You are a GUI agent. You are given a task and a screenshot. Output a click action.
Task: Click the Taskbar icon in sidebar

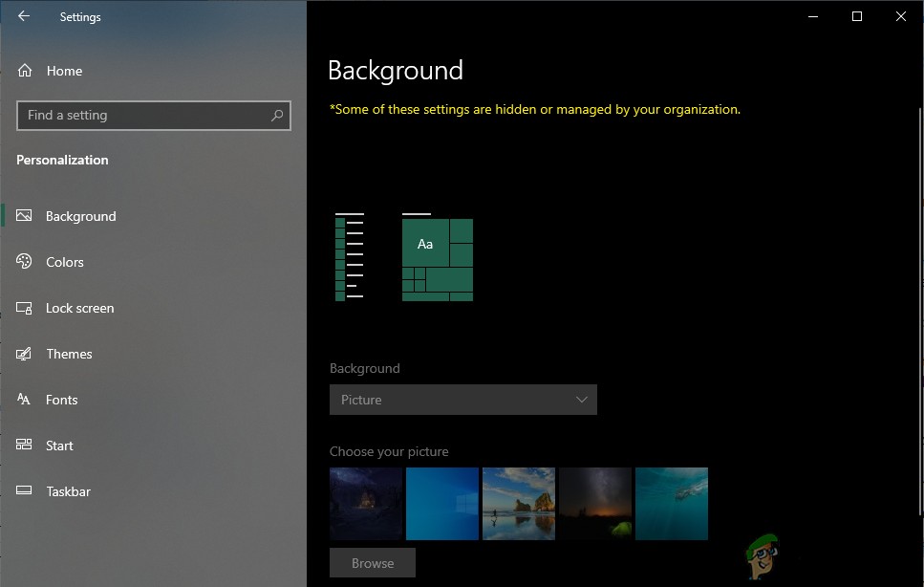pos(24,490)
